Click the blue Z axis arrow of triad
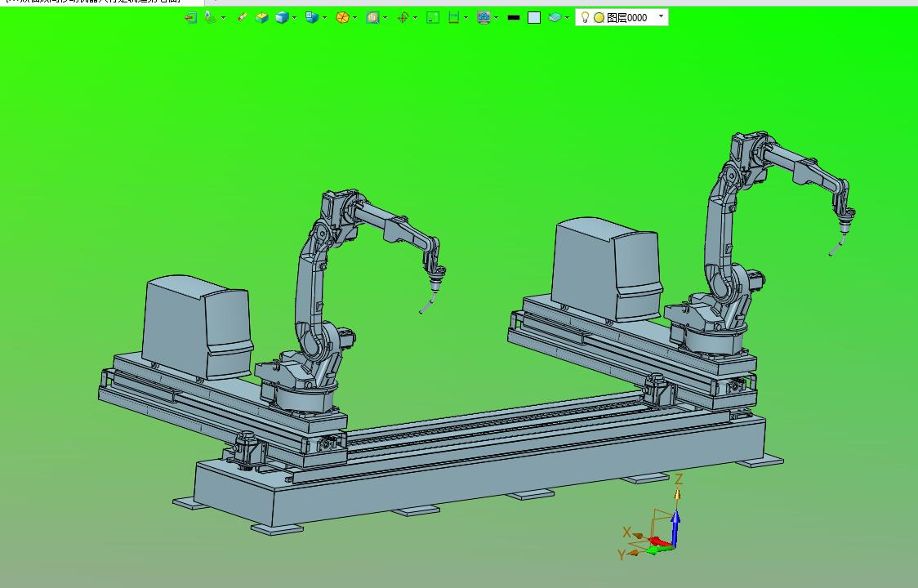This screenshot has height=588, width=918. [x=675, y=529]
